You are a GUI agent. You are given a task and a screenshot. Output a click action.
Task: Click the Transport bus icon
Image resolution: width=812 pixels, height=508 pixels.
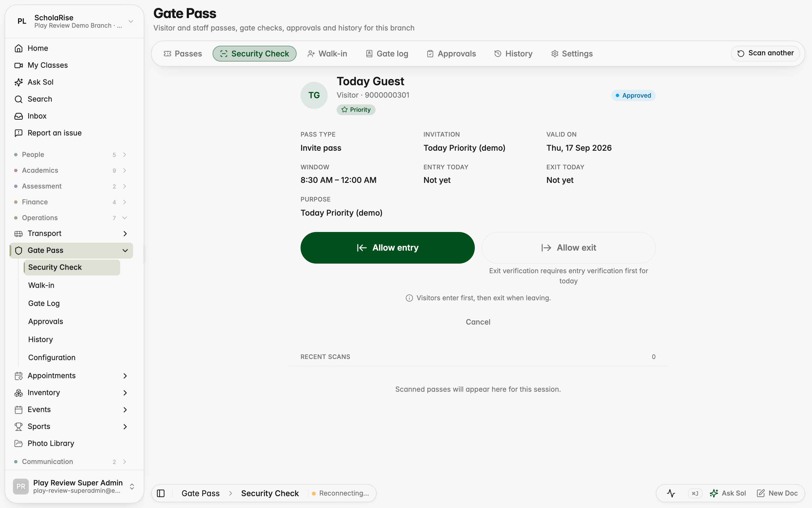(18, 233)
